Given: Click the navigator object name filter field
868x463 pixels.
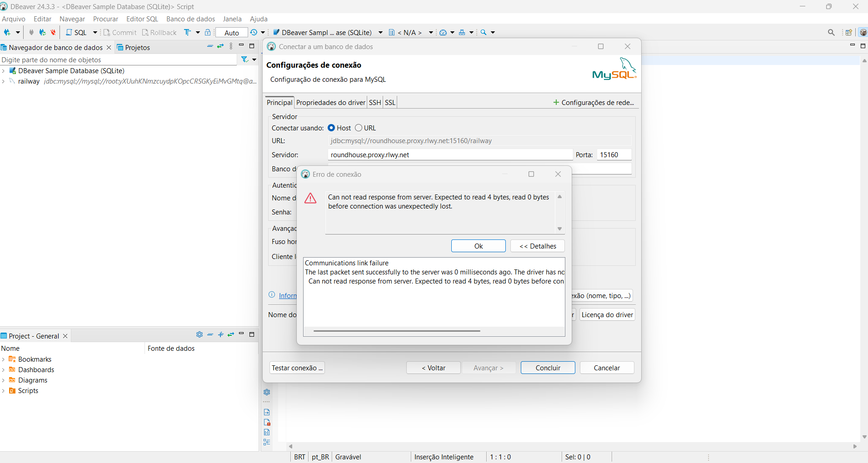Looking at the screenshot, I should click(x=118, y=60).
